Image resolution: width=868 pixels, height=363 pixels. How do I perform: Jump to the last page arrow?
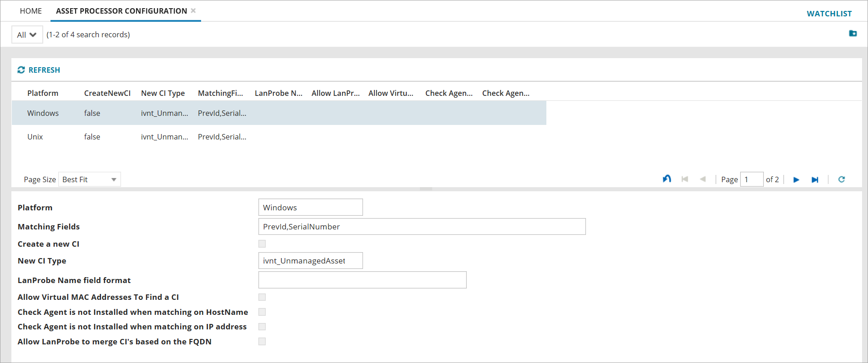pos(815,180)
